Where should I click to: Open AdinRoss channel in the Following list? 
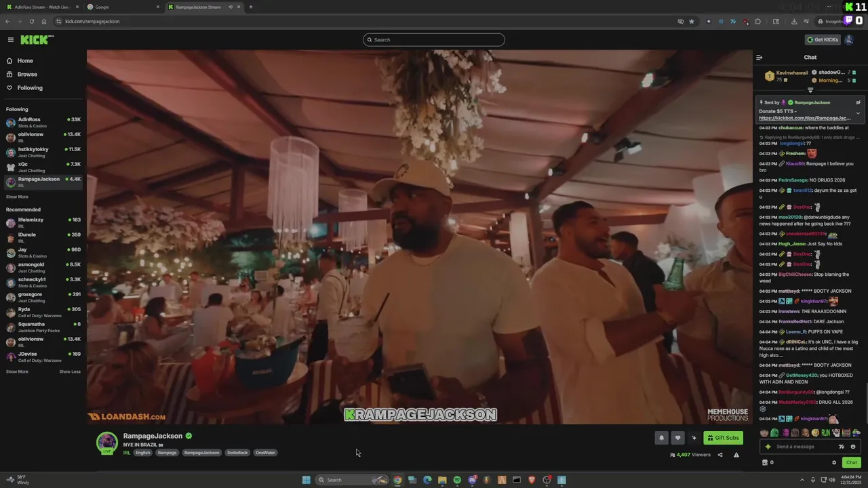tap(43, 123)
